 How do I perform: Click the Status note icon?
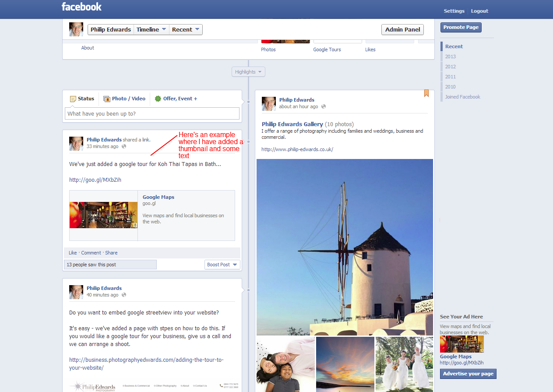[x=73, y=99]
